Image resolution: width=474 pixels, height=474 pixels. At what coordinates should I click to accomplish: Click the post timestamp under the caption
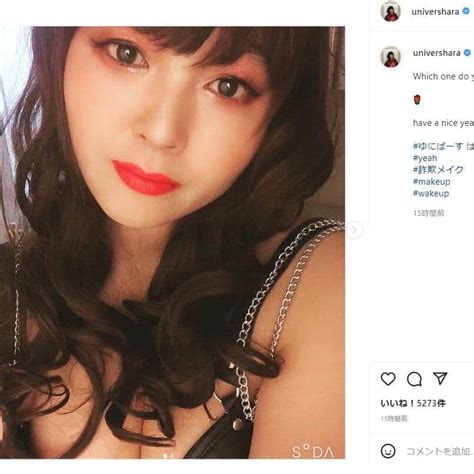429,213
